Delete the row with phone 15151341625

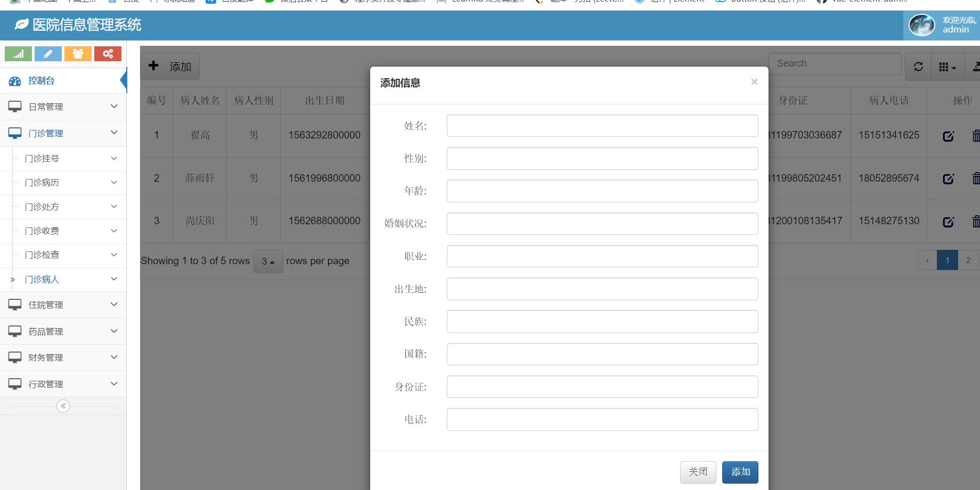(x=976, y=136)
